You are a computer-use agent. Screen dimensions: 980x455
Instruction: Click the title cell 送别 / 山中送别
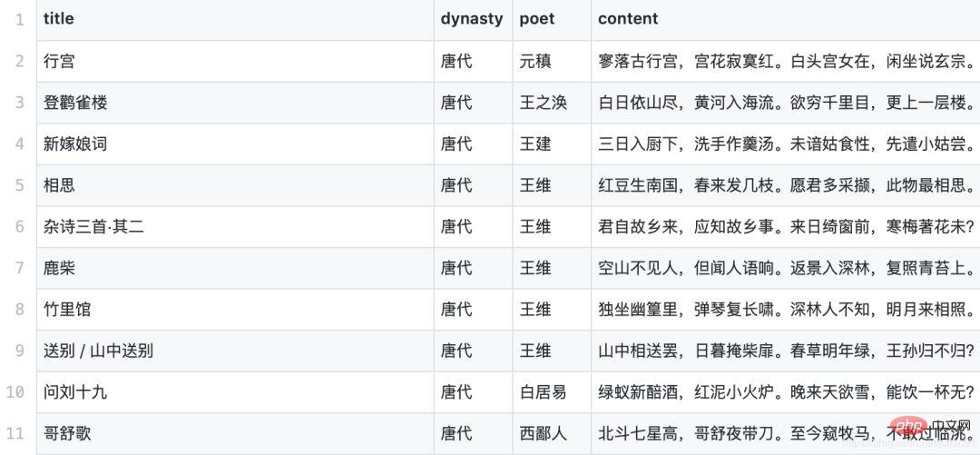pos(99,351)
